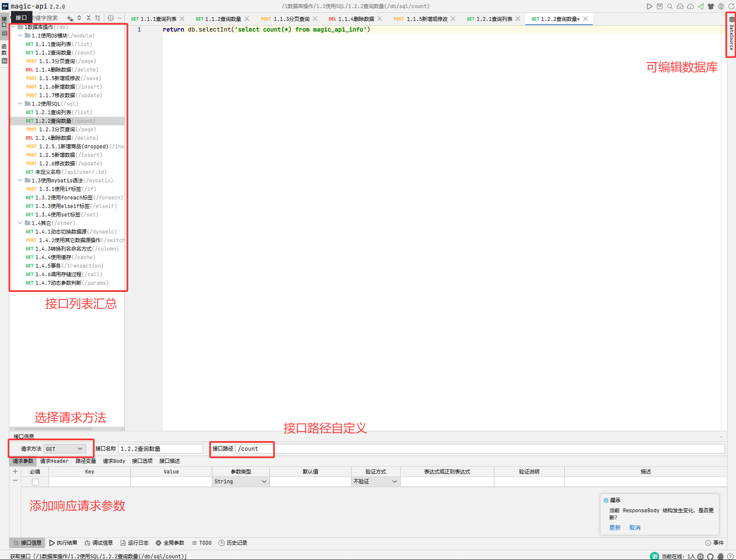Click the cloud download icon
This screenshot has width=736, height=560.
coord(690,6)
